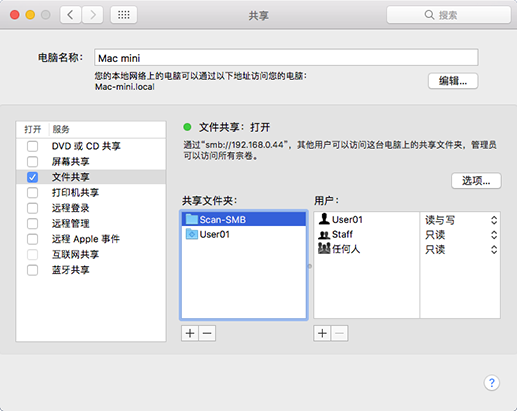Enable 远程管理 checkbox

[32, 223]
